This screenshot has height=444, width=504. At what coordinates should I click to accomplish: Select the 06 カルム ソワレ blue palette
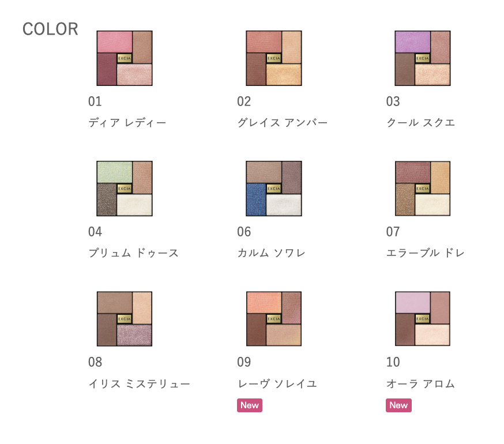tap(273, 189)
